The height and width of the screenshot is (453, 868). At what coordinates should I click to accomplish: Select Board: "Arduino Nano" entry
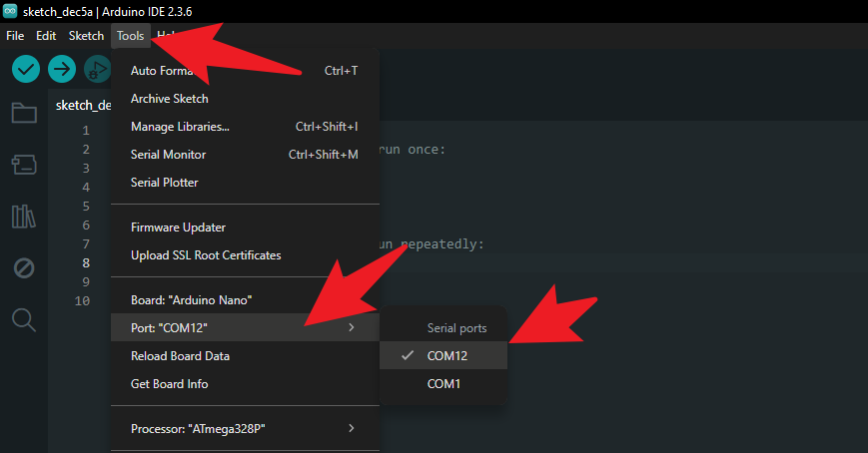point(246,300)
